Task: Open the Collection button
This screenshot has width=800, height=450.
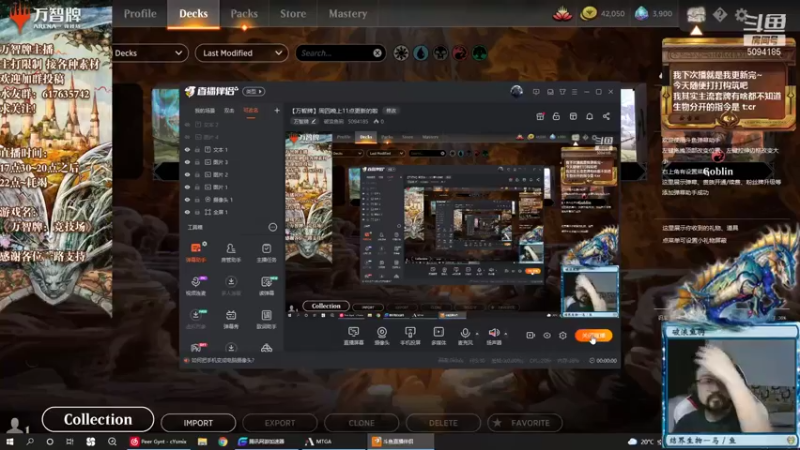Action: (x=98, y=419)
